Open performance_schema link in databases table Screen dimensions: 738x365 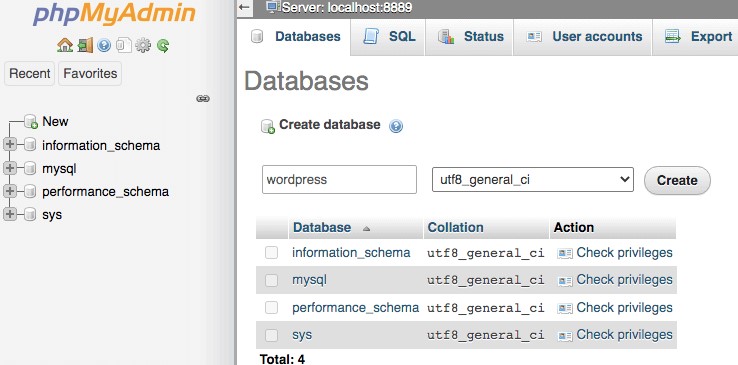(355, 308)
